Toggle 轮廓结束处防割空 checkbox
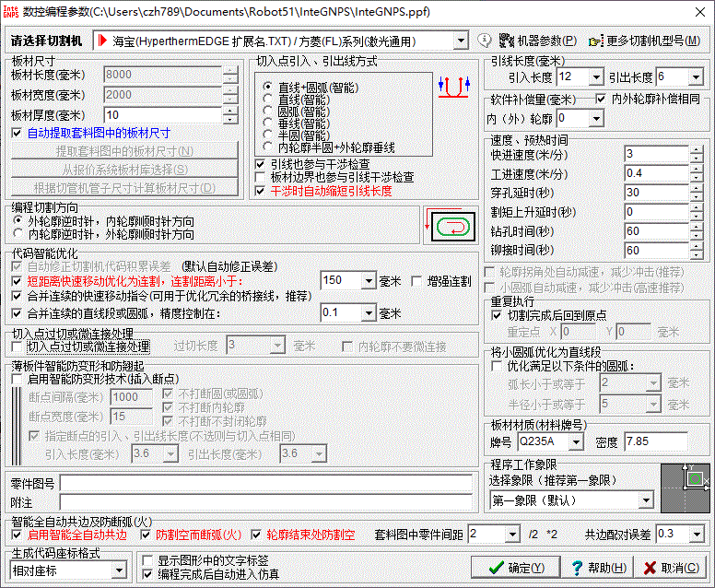The width and height of the screenshot is (715, 588). click(x=256, y=535)
